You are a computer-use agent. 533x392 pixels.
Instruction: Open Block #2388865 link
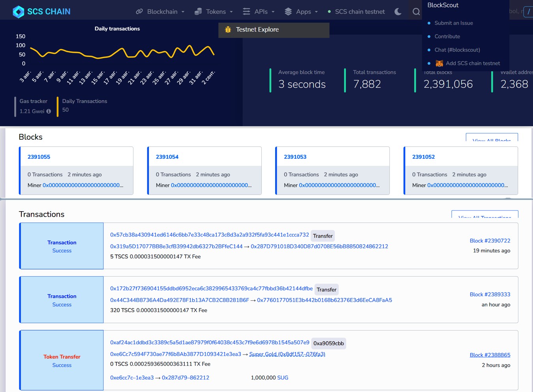click(x=490, y=355)
